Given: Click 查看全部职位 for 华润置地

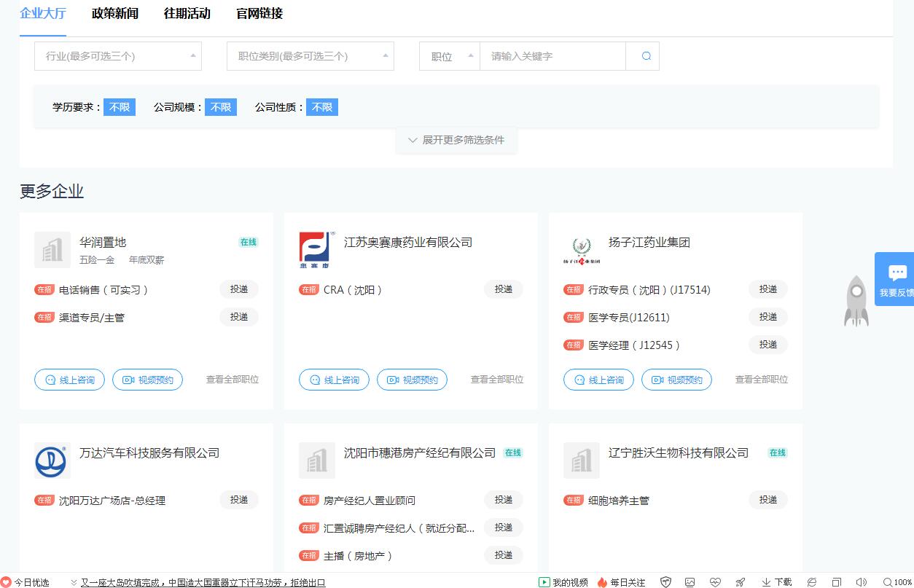Looking at the screenshot, I should tap(233, 380).
